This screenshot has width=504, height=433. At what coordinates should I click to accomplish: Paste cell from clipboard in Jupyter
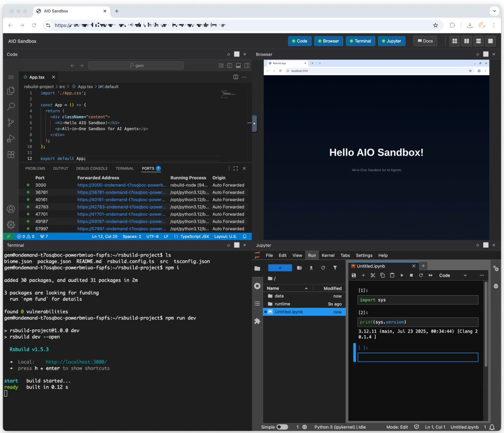(x=392, y=276)
